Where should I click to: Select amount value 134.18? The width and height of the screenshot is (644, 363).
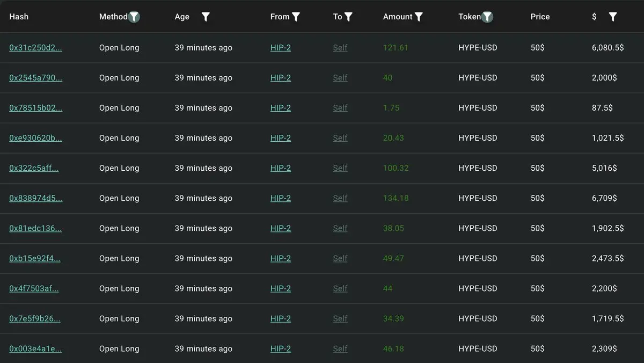[x=396, y=198]
